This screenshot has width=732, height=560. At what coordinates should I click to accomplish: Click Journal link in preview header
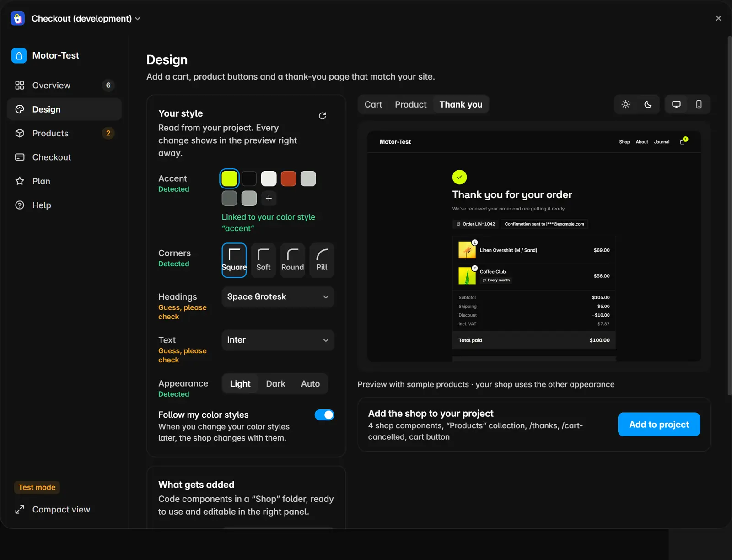pyautogui.click(x=662, y=142)
